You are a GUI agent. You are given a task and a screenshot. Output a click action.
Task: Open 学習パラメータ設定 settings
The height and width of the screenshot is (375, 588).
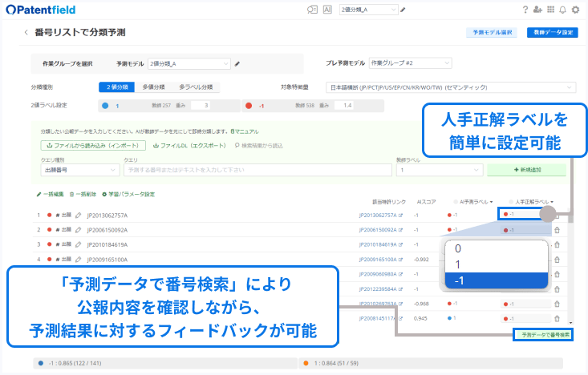click(x=128, y=194)
